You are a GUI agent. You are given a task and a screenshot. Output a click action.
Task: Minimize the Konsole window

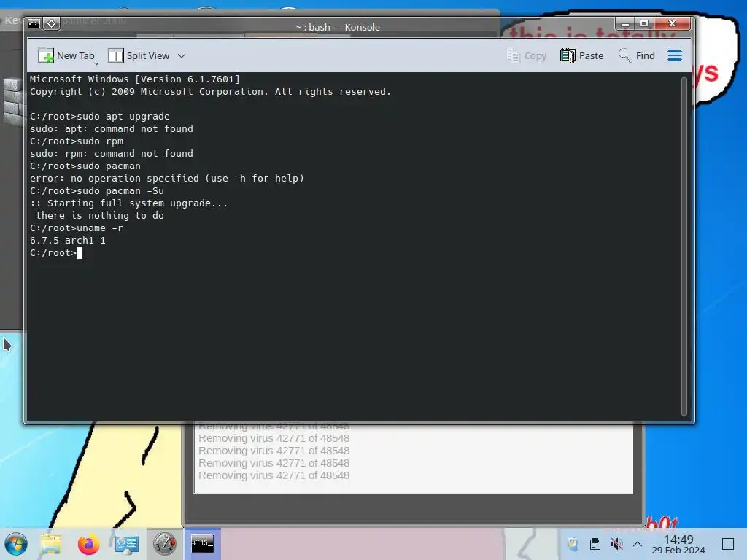pos(625,23)
